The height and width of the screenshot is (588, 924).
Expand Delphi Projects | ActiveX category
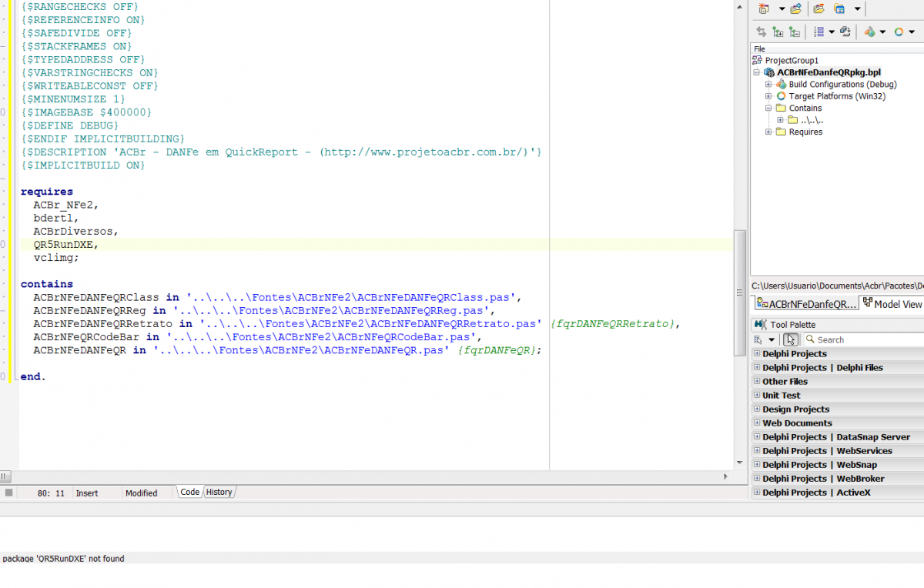tap(757, 492)
